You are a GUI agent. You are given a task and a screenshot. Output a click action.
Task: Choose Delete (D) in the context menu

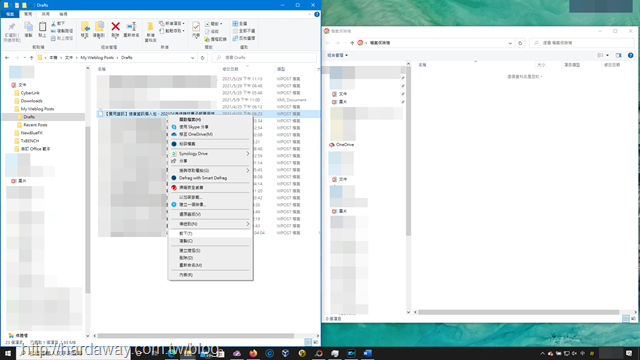(x=210, y=258)
